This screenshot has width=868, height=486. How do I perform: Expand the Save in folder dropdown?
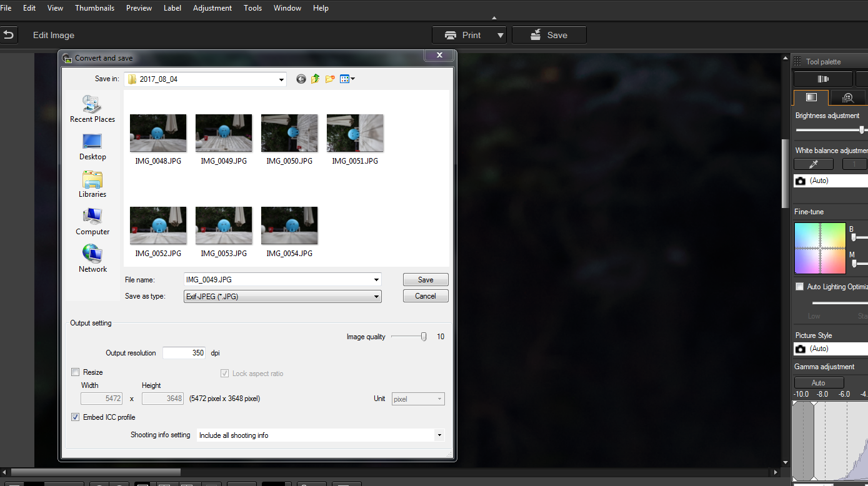(x=282, y=79)
